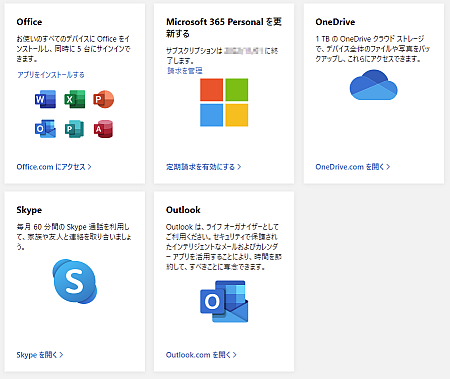Click the small Outlook icon in Office card
Image resolution: width=450 pixels, height=379 pixels.
point(45,129)
